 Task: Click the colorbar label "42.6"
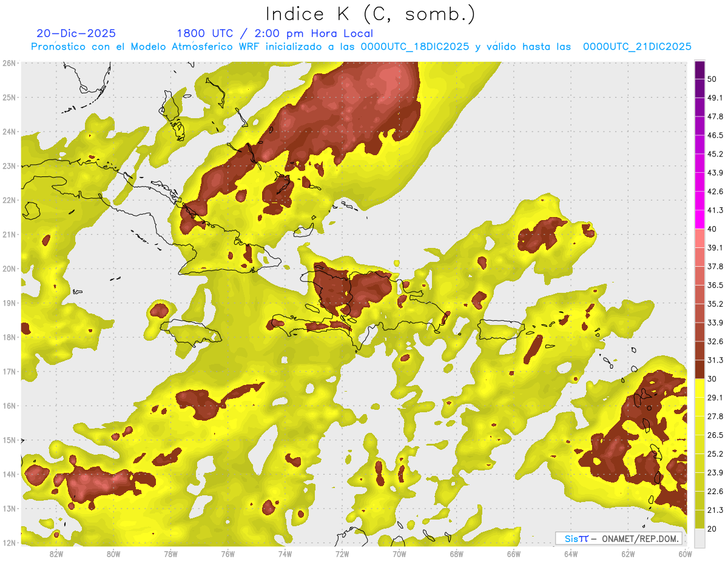(x=715, y=192)
